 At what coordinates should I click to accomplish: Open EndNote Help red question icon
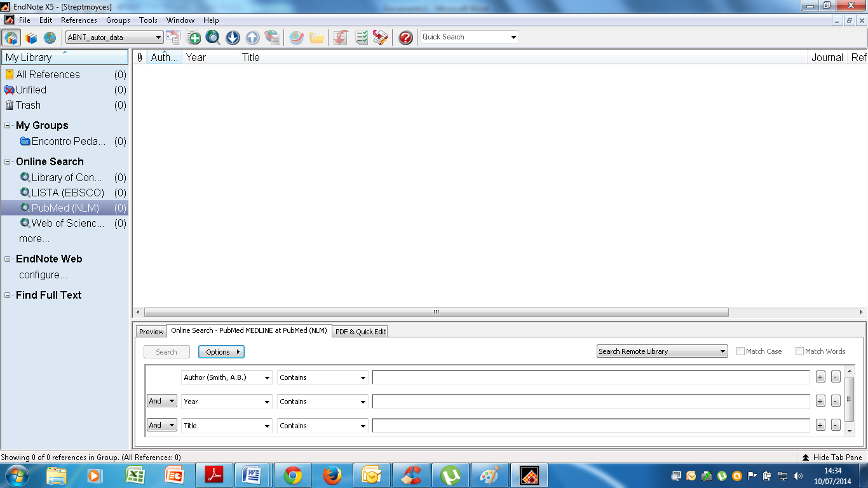tap(405, 37)
